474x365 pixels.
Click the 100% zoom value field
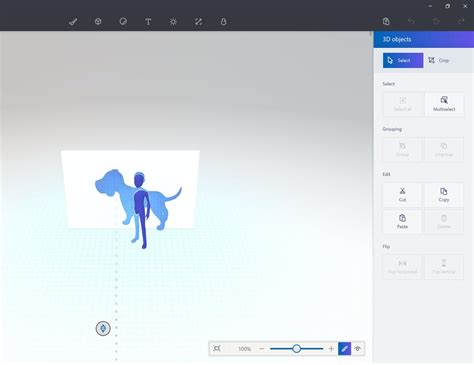point(244,349)
